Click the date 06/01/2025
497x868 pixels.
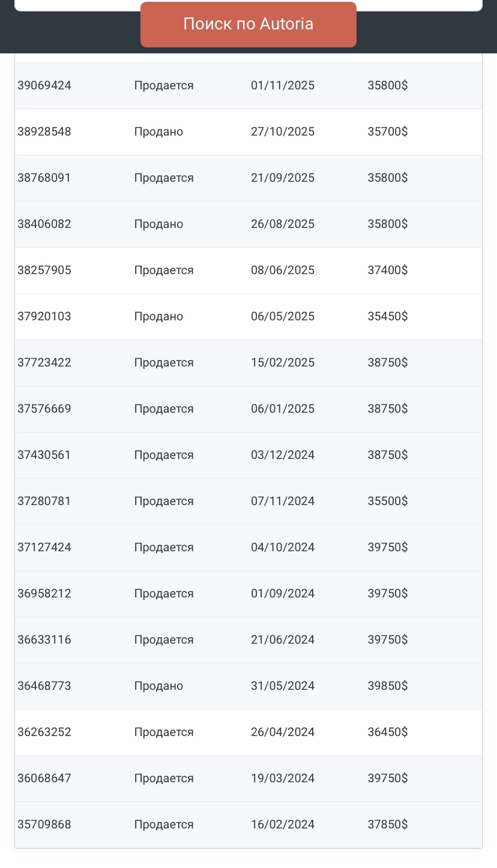tap(283, 409)
